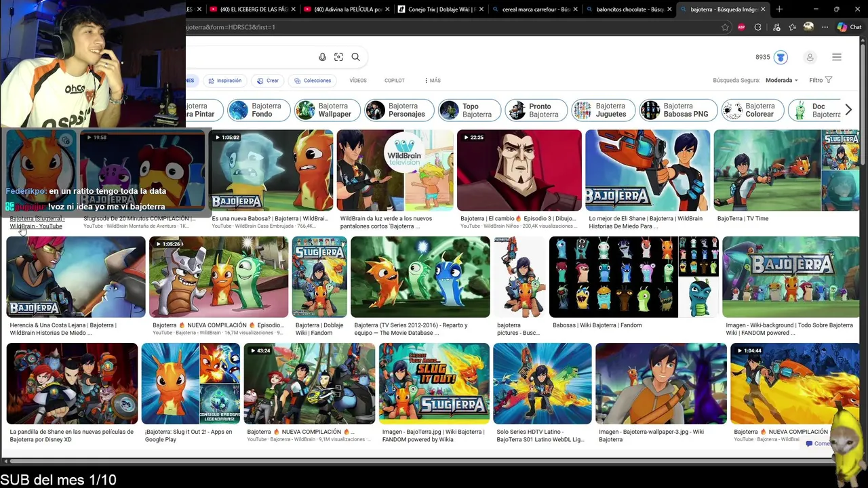This screenshot has height=488, width=868.
Task: Open Herencia & Una Costa Lejana image
Action: pyautogui.click(x=76, y=277)
